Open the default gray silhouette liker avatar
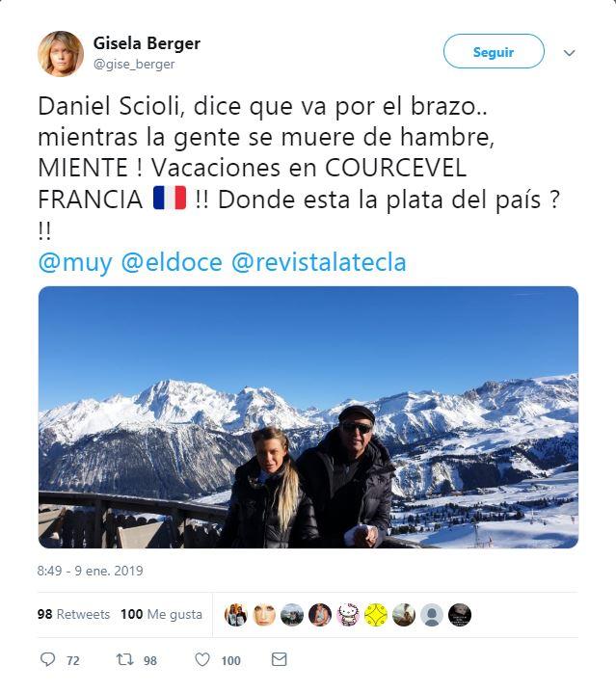Screen dimensions: 616x693 432,615
